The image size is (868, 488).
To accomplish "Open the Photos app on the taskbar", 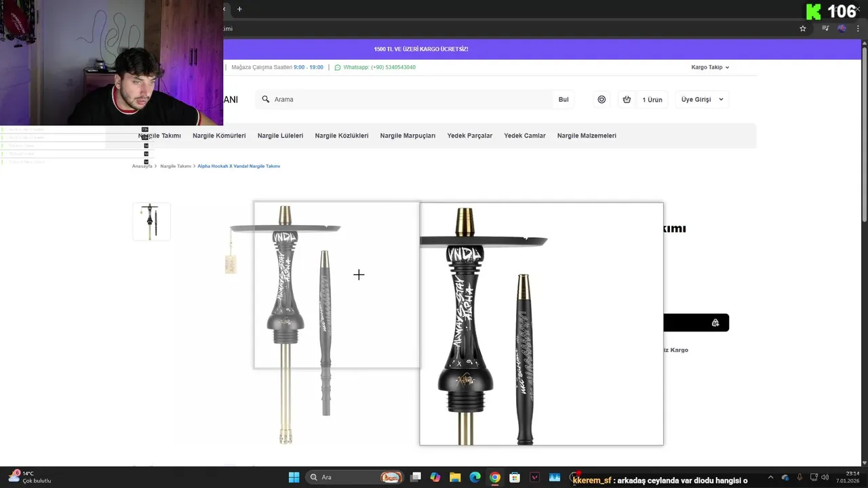I will click(554, 477).
